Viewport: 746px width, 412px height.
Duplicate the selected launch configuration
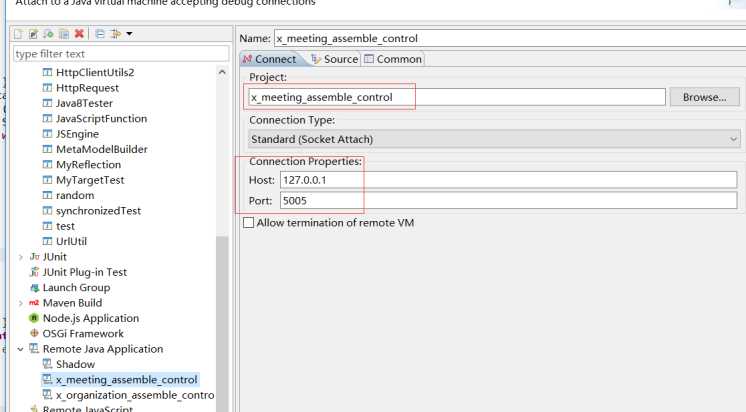coord(64,34)
